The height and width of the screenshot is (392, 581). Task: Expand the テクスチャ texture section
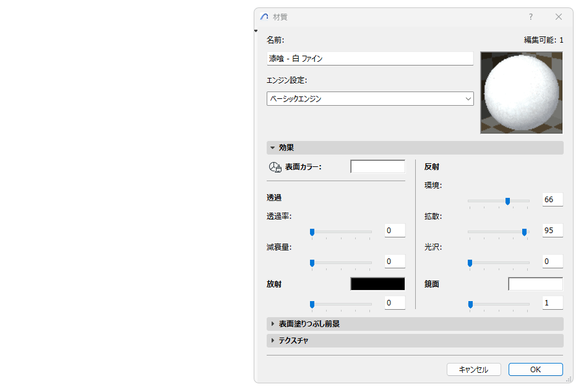273,340
